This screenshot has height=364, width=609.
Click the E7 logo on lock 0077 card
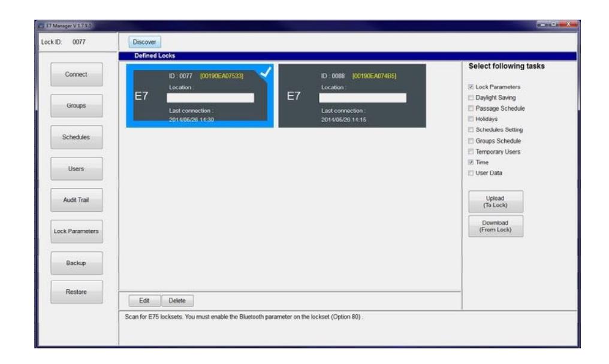[141, 96]
